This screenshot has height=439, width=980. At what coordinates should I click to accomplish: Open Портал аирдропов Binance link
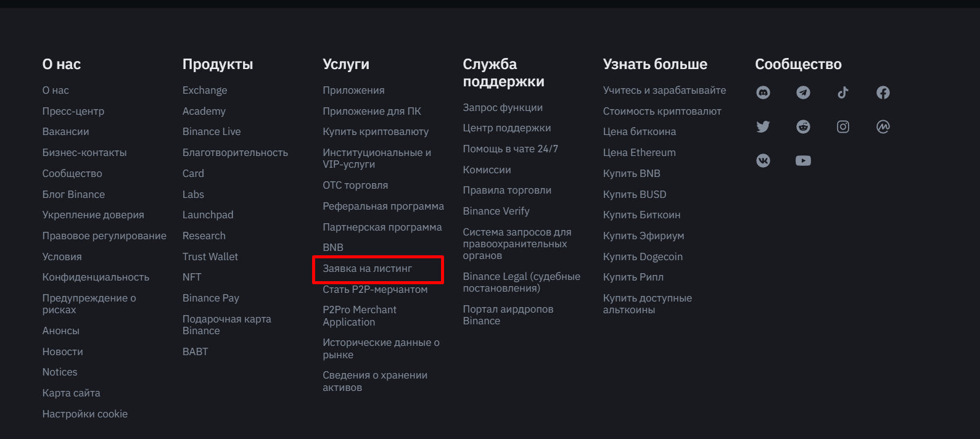click(508, 315)
